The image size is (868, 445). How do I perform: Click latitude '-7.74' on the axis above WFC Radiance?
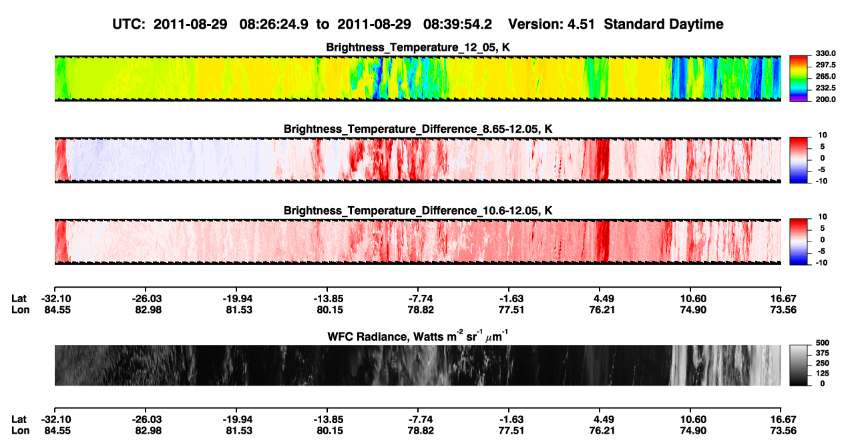coord(417,299)
